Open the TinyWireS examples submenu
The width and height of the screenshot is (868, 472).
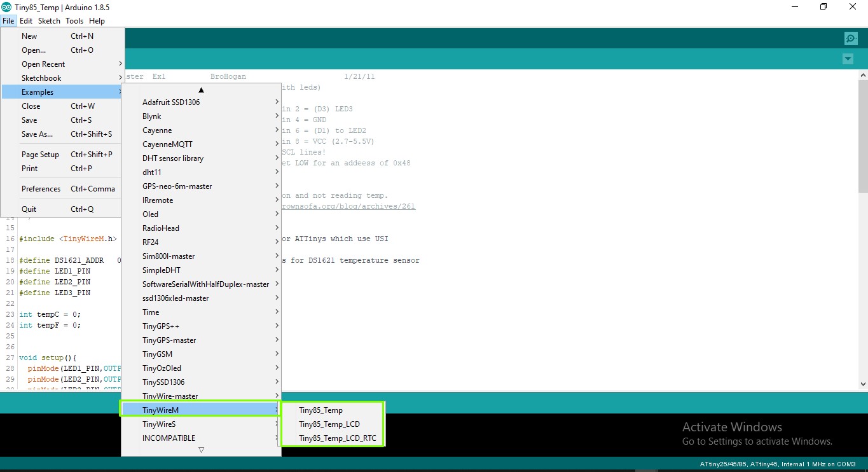click(201, 424)
